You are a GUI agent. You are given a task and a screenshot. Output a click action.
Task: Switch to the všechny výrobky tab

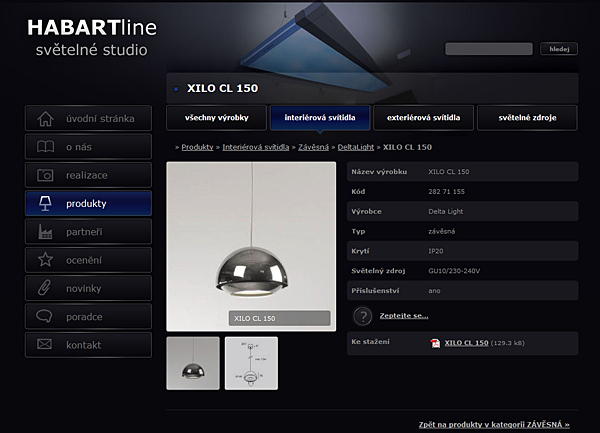pyautogui.click(x=217, y=118)
